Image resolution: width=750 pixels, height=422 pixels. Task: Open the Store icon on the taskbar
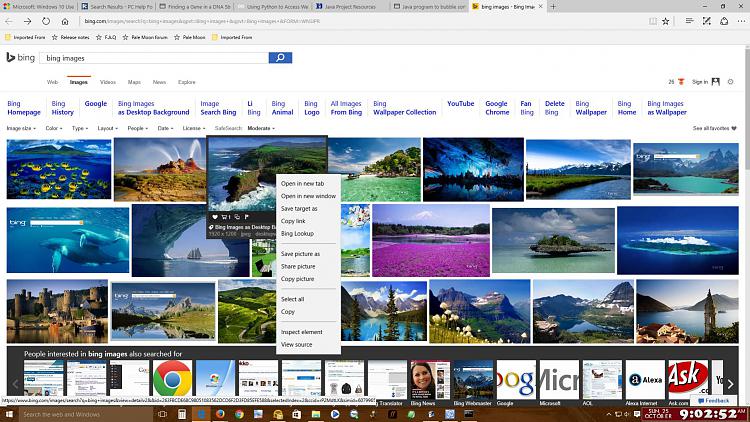(x=297, y=414)
